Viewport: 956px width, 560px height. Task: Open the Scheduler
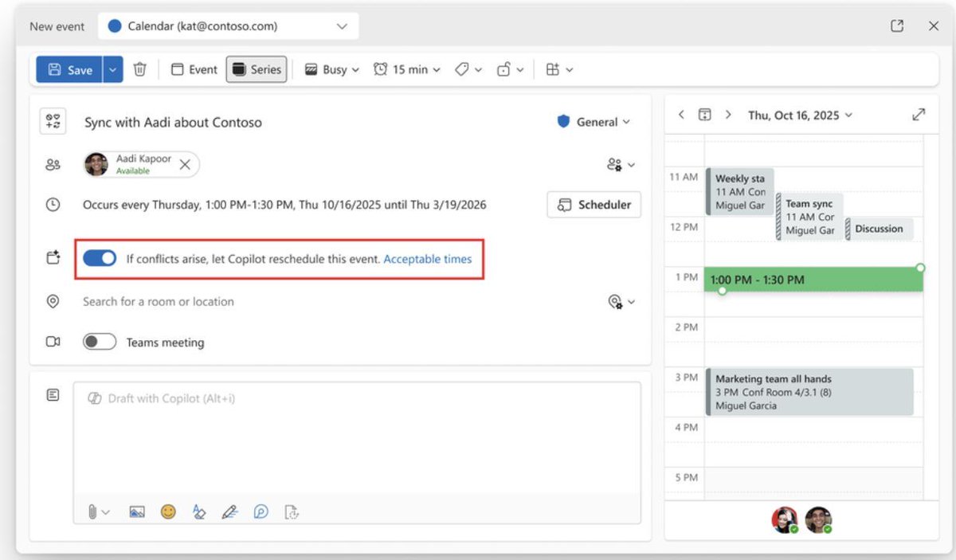click(x=594, y=205)
